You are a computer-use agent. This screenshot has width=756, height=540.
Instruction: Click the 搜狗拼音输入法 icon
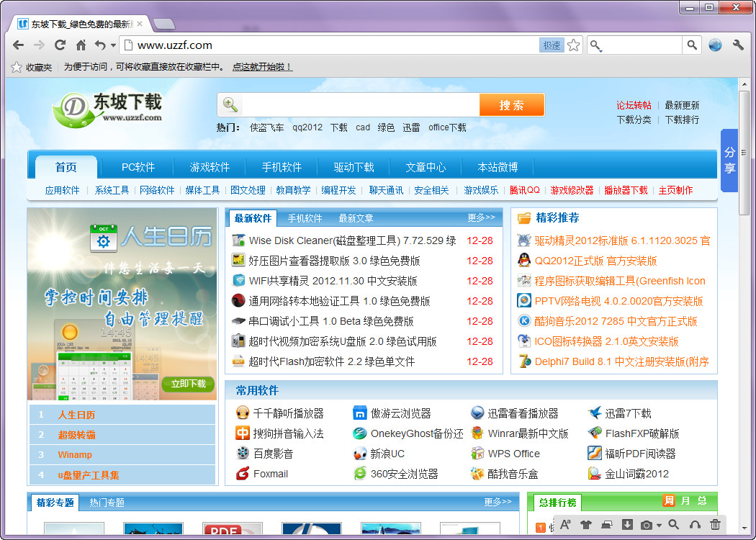point(243,433)
